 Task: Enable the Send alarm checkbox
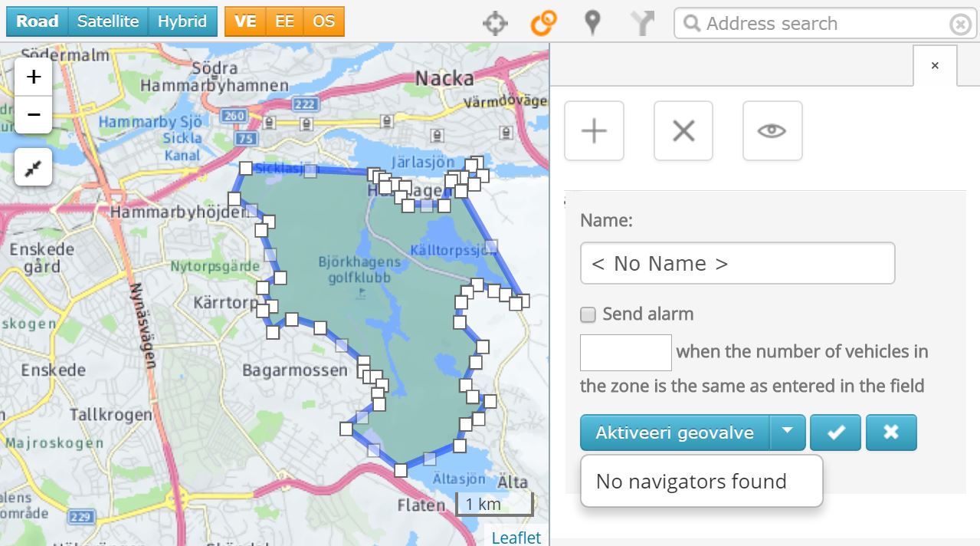(588, 314)
